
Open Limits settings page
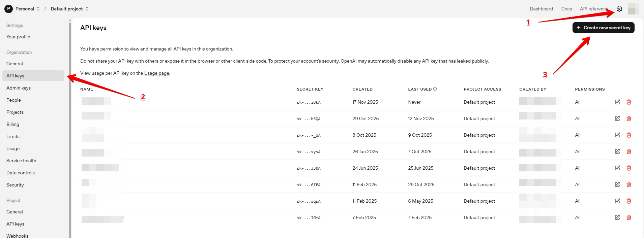pyautogui.click(x=13, y=136)
